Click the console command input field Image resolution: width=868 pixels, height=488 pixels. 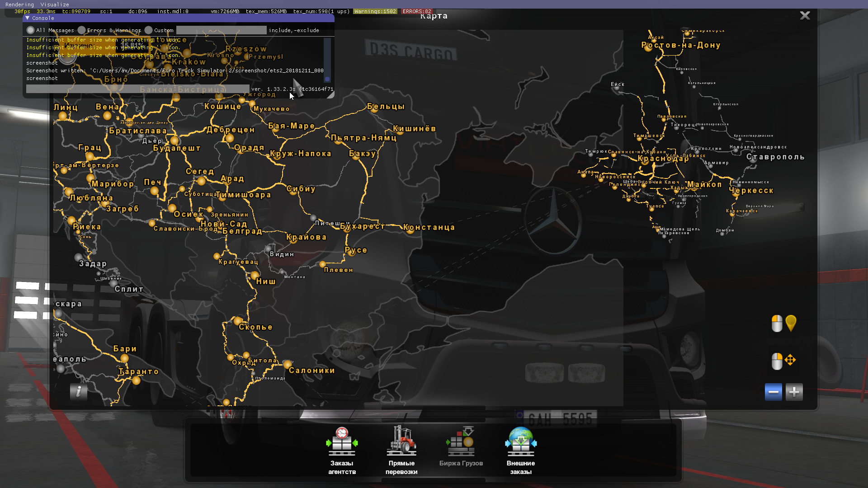click(137, 89)
